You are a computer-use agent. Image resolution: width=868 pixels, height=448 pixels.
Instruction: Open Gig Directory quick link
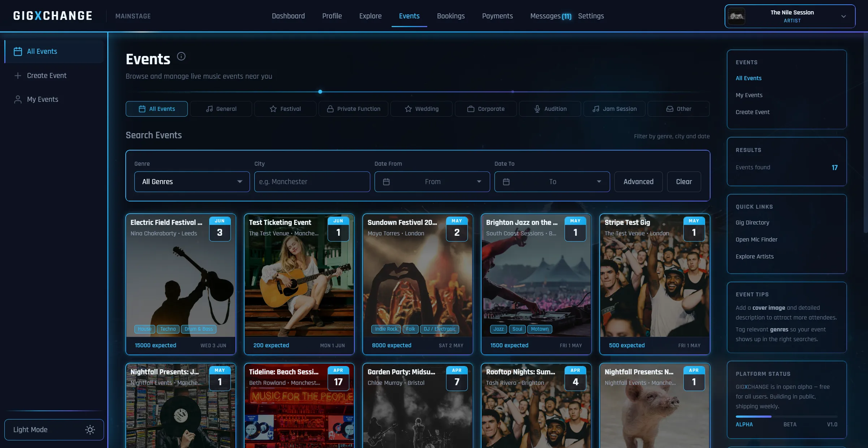pyautogui.click(x=752, y=222)
